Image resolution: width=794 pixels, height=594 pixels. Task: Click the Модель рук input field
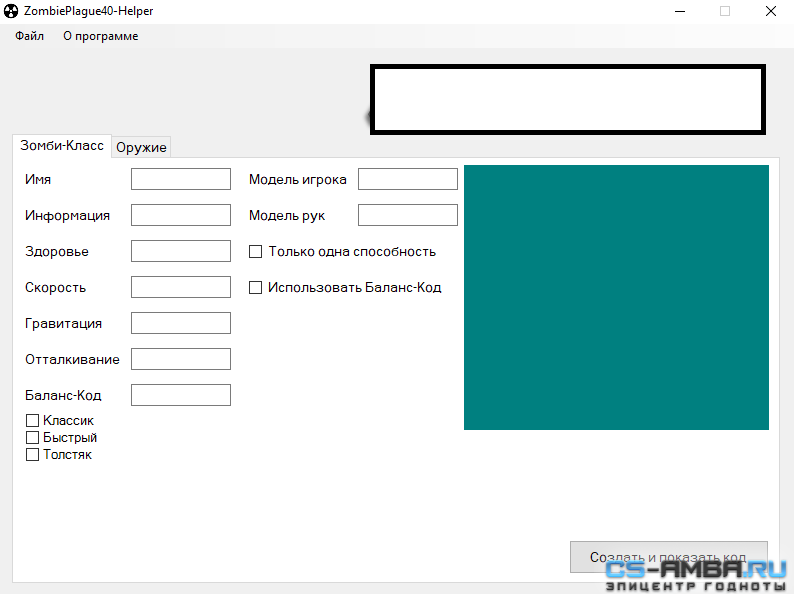point(407,215)
